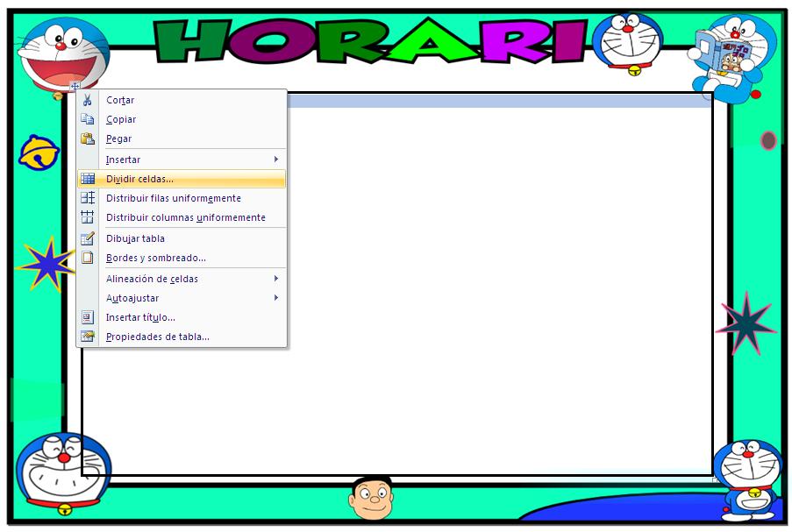Click the Bordes y sombreado page icon
The height and width of the screenshot is (532, 792).
click(88, 258)
